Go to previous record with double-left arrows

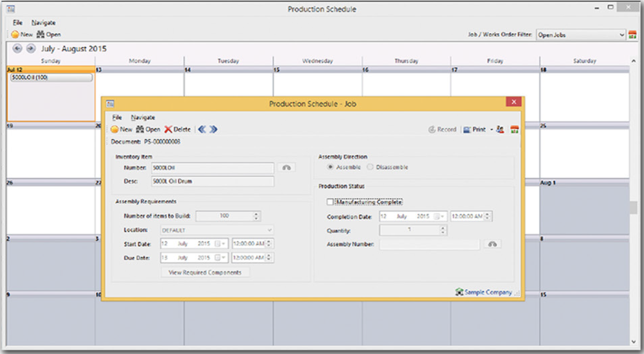pos(202,130)
